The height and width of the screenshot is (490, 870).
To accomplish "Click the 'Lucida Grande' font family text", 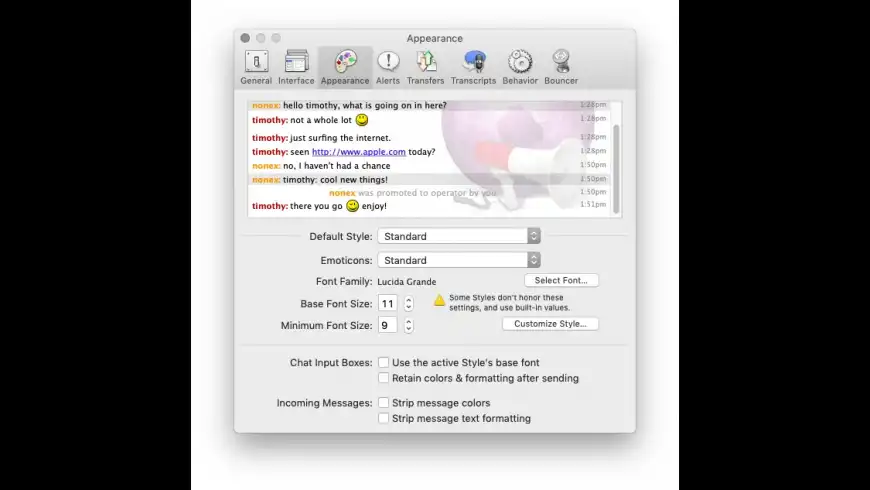I will (x=407, y=282).
